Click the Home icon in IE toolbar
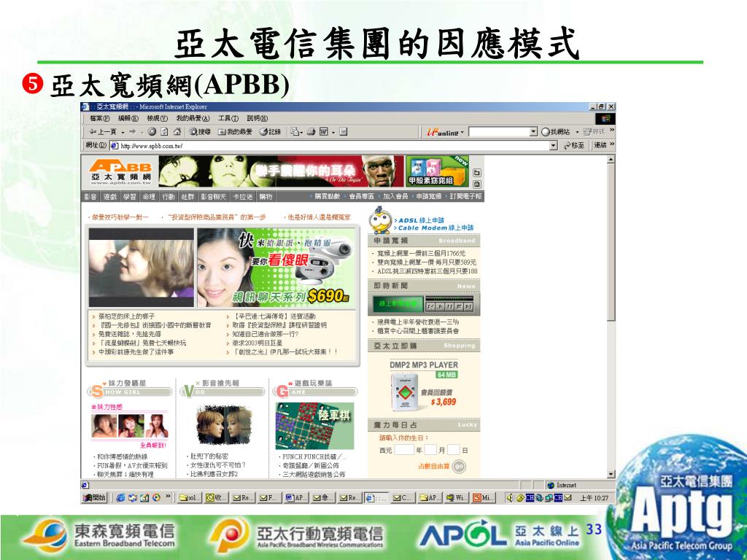 (x=177, y=132)
